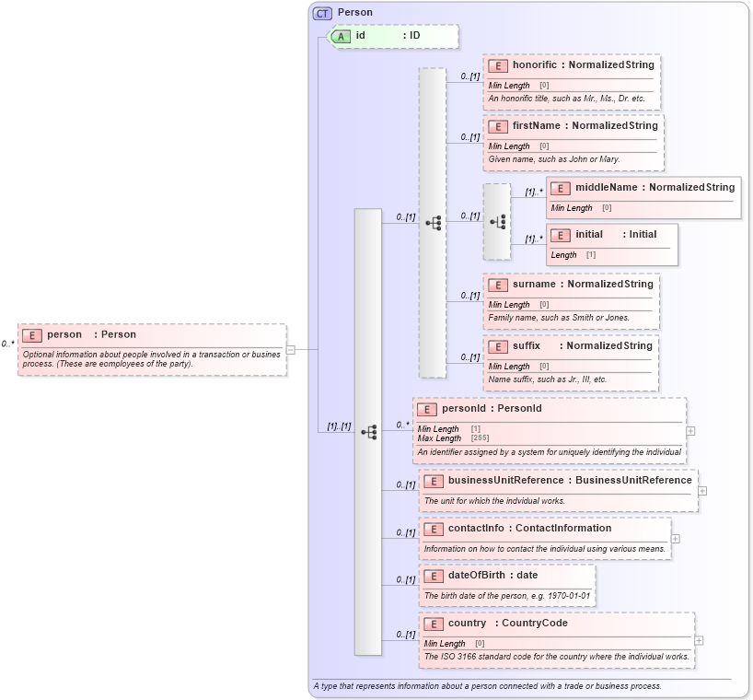Select the honorific element E icon

[496, 65]
